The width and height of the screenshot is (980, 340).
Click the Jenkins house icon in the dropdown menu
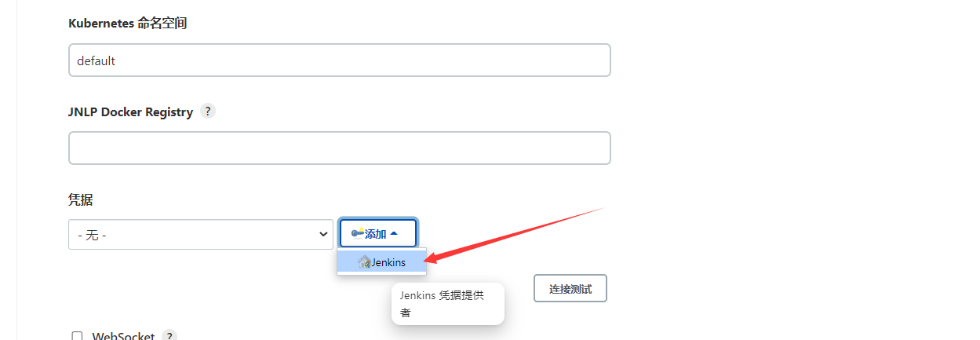364,262
